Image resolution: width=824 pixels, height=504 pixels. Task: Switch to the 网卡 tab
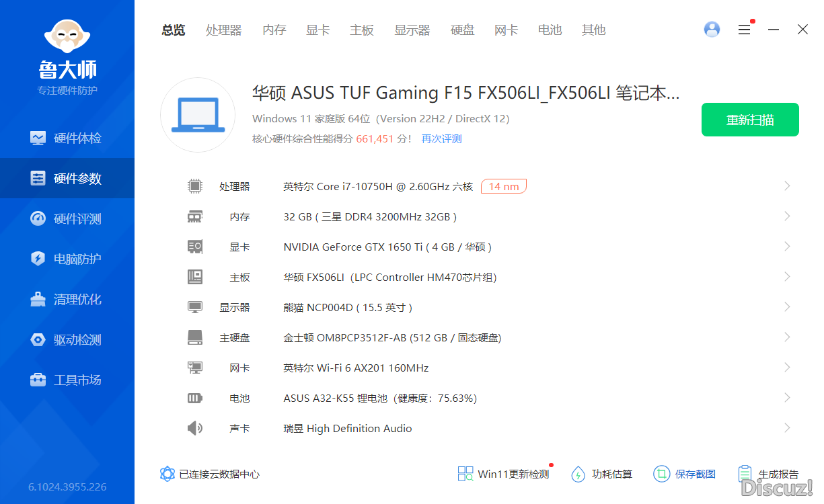[x=507, y=30]
